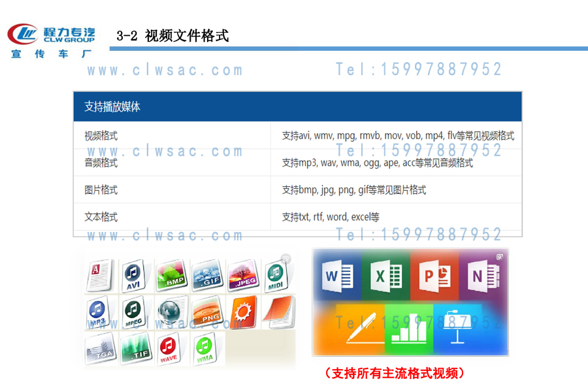
Task: Select the 视频格式 row label
Action: pos(101,136)
